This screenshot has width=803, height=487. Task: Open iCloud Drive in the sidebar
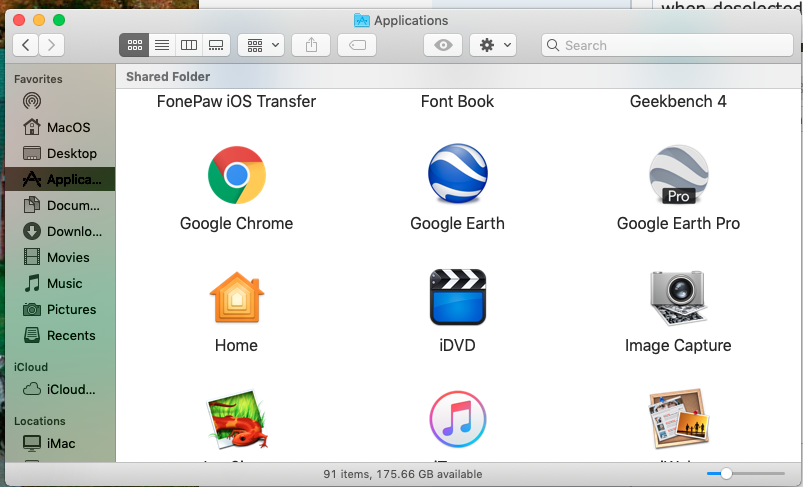pyautogui.click(x=59, y=389)
